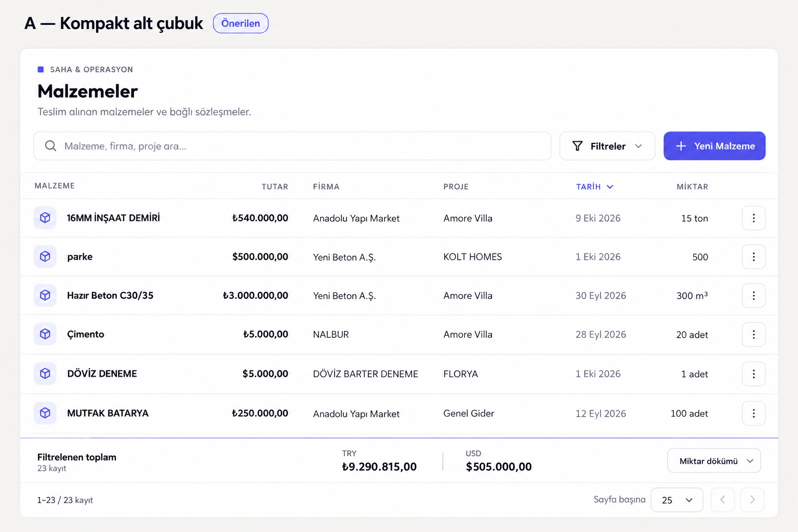Click the cube icon for DÖVİZ DENEME
Screen dimensions: 798x532
click(x=45, y=374)
